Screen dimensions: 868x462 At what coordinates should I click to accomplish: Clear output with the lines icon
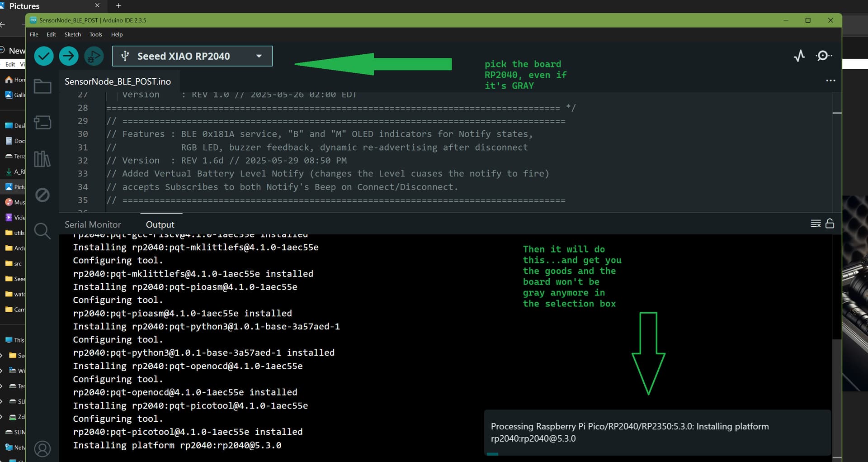(x=816, y=224)
